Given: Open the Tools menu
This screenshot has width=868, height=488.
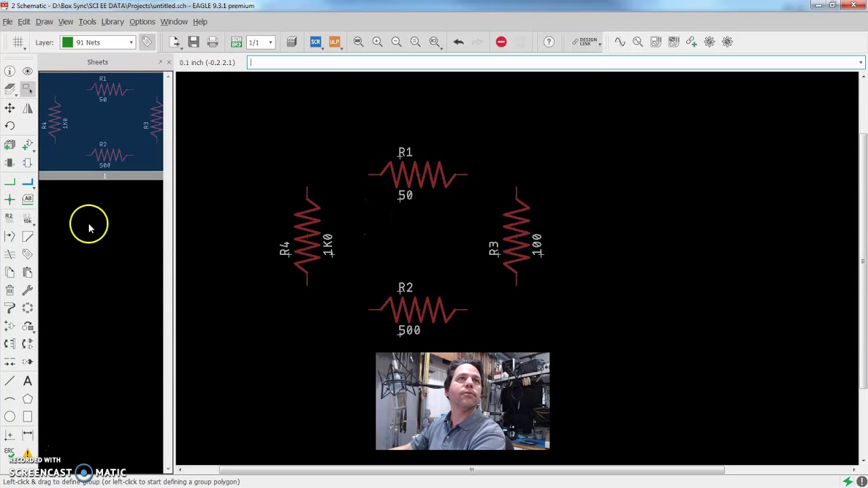Looking at the screenshot, I should [87, 22].
